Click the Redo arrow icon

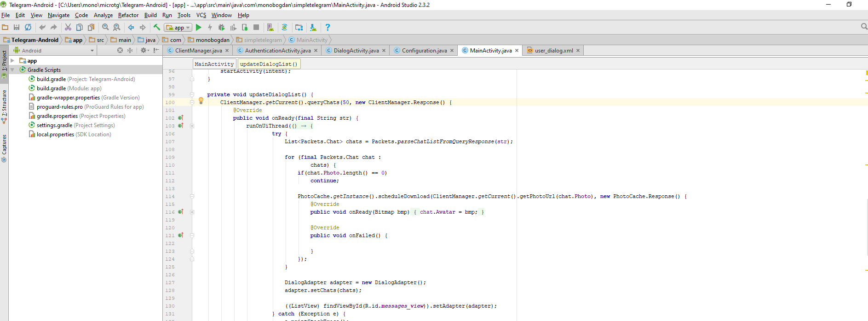tap(54, 28)
